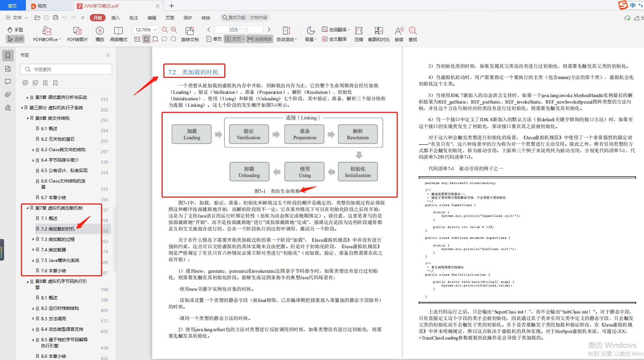Go to previous page arrow
644x360 pixels.
click(x=209, y=30)
